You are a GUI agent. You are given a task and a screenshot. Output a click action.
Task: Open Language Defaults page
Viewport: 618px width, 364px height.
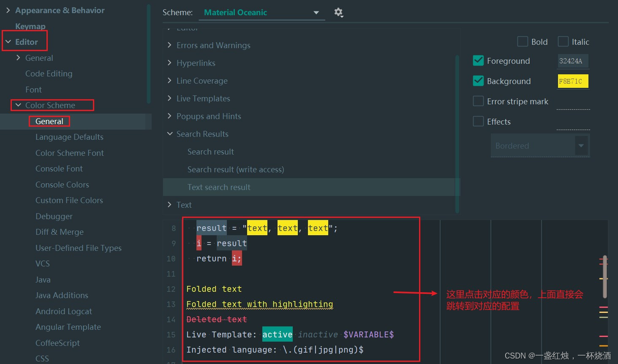(69, 137)
